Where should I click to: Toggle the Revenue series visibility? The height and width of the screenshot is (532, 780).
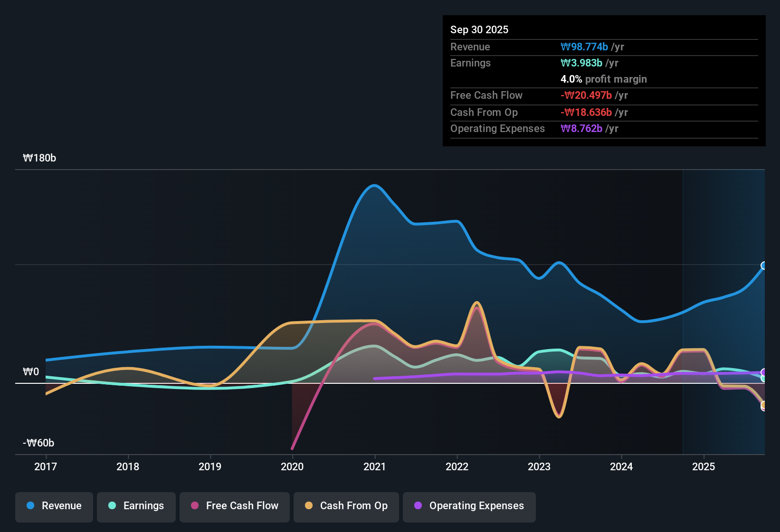pyautogui.click(x=54, y=506)
